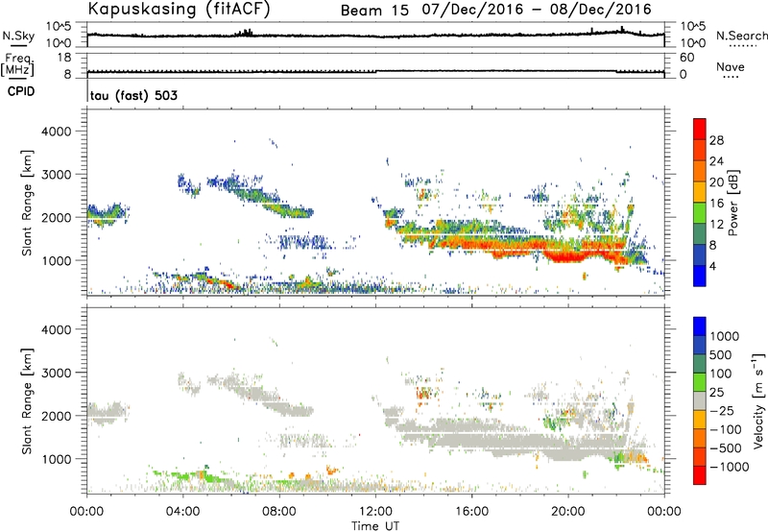
Task: Click the 4 tick on the power colorbar
Action: coord(713,266)
